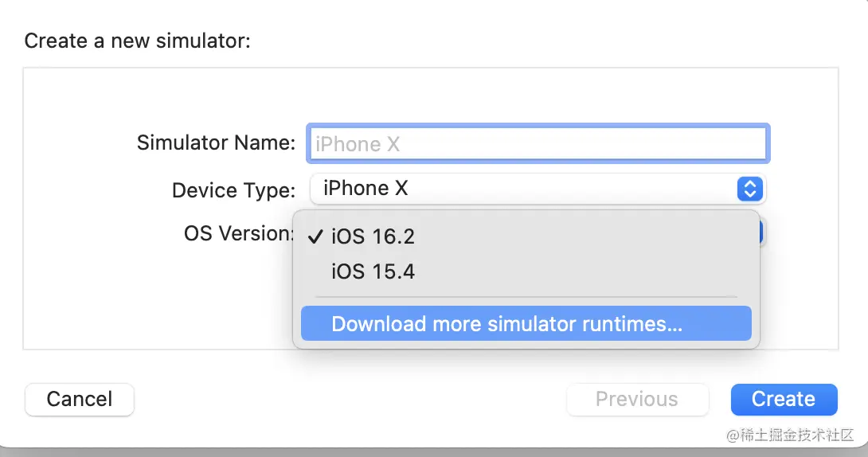Click the blue chevron arrows on Device Type

pos(749,189)
